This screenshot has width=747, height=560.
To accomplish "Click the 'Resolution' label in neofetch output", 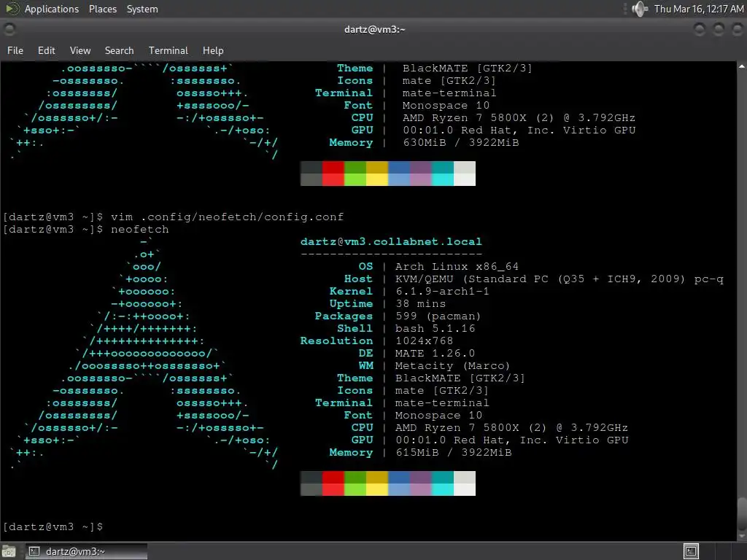I will tap(336, 341).
